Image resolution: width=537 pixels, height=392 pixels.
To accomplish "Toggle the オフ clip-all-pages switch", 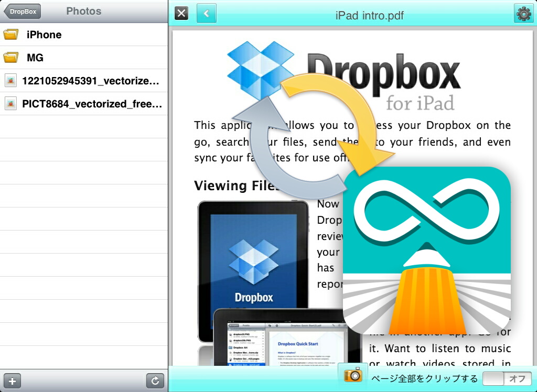I will click(x=507, y=378).
